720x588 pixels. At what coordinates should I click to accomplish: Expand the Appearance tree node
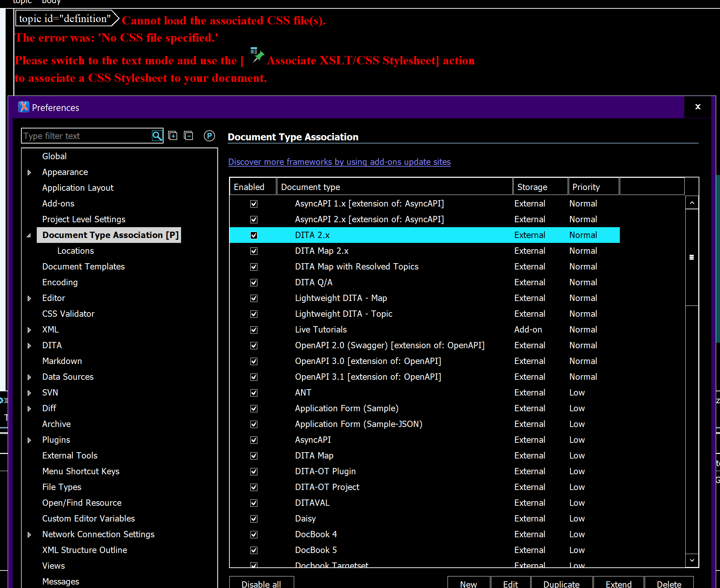tap(29, 172)
